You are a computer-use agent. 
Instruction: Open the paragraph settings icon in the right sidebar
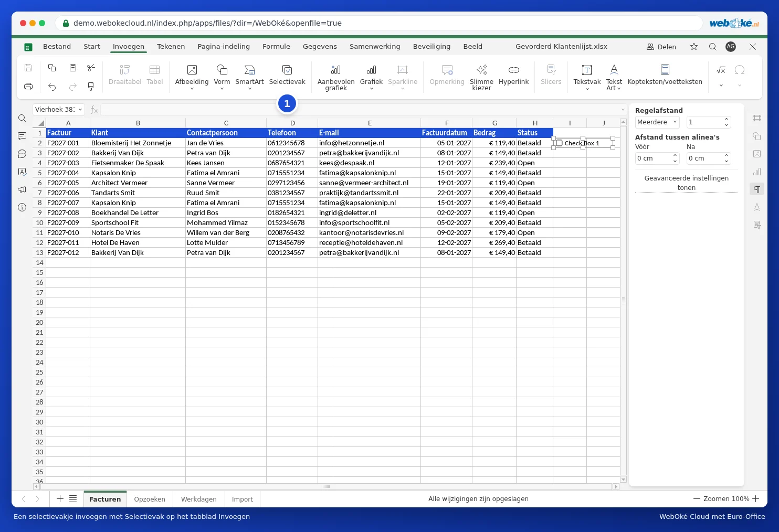[757, 189]
